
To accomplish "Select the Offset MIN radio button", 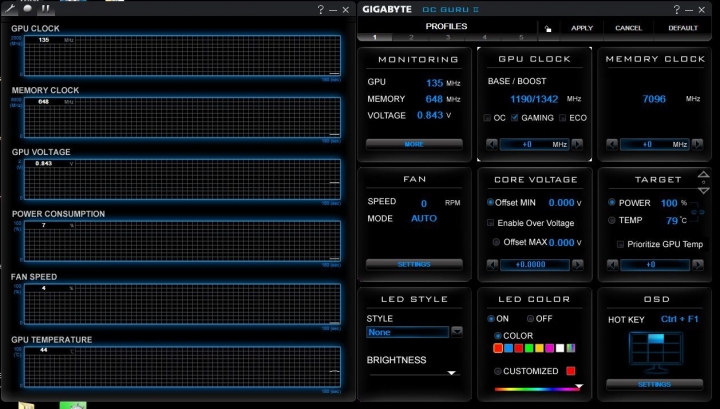I will (490, 202).
